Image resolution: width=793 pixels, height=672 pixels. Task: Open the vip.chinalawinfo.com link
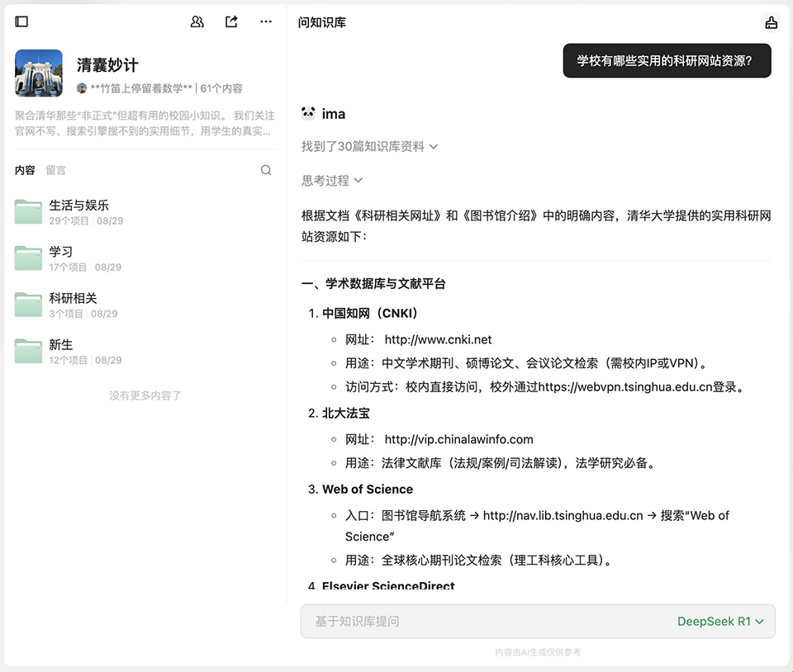[458, 439]
